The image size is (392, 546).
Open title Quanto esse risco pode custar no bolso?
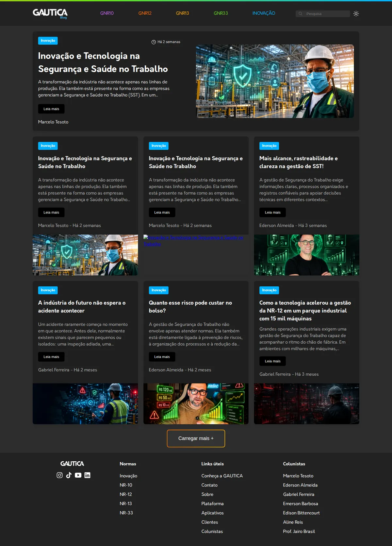click(190, 307)
